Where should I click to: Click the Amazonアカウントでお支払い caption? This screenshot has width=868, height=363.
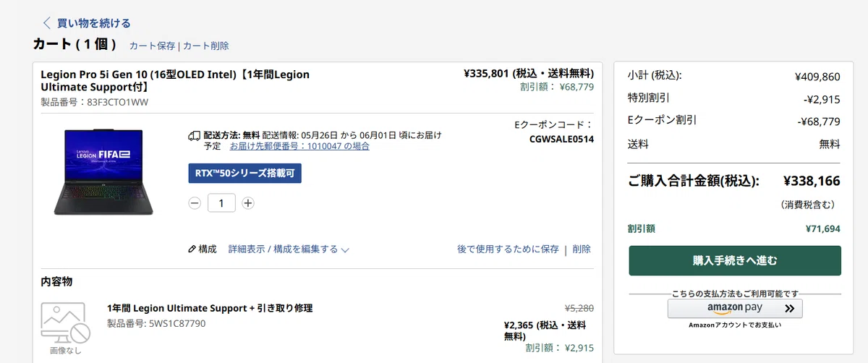[x=735, y=325]
